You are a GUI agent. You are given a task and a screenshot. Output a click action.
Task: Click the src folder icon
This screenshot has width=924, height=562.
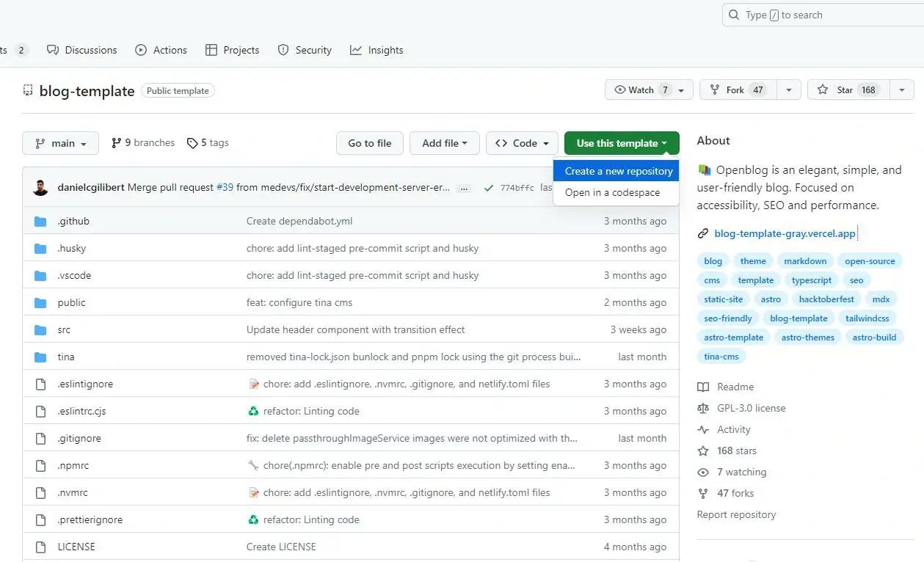[41, 329]
